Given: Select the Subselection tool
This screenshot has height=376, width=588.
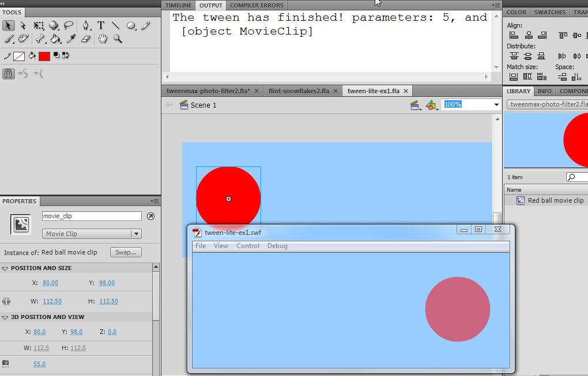Looking at the screenshot, I should 23,25.
